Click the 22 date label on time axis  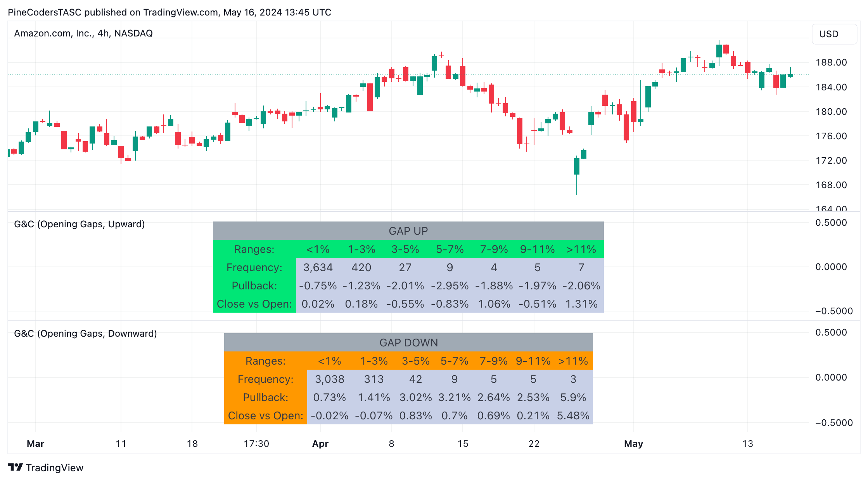534,444
